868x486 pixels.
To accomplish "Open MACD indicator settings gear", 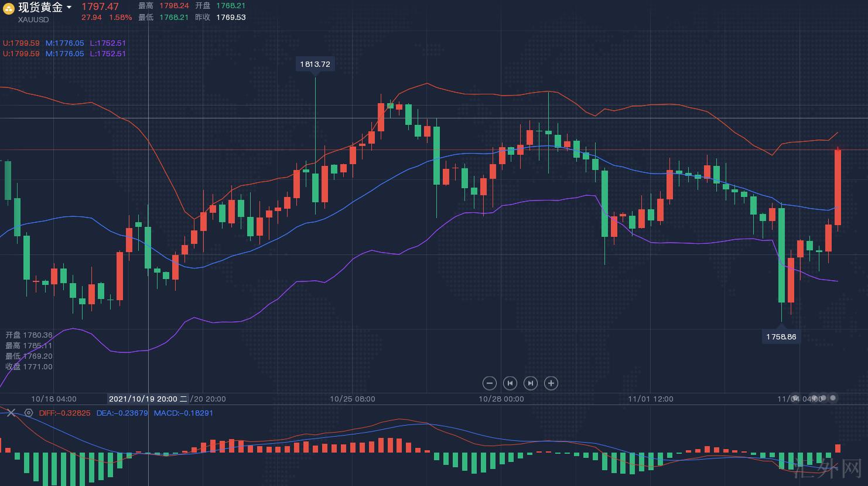I will [28, 413].
